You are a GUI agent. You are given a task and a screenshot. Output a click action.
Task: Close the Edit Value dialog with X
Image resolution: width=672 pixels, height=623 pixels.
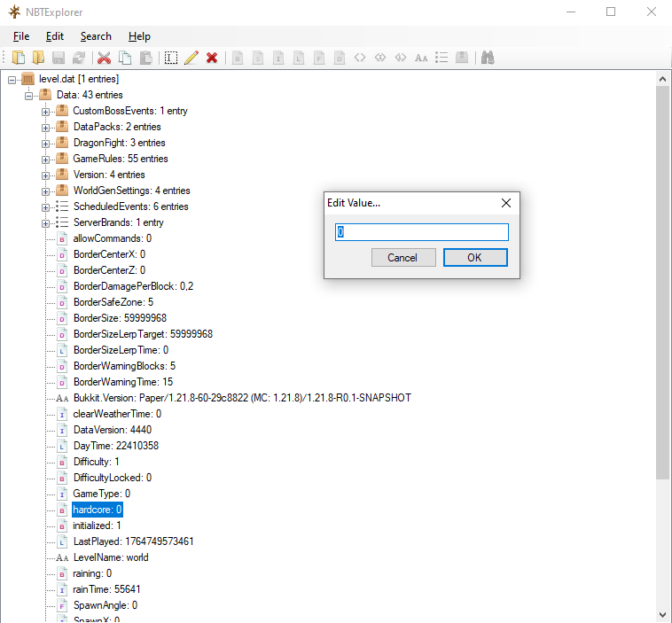pos(505,203)
